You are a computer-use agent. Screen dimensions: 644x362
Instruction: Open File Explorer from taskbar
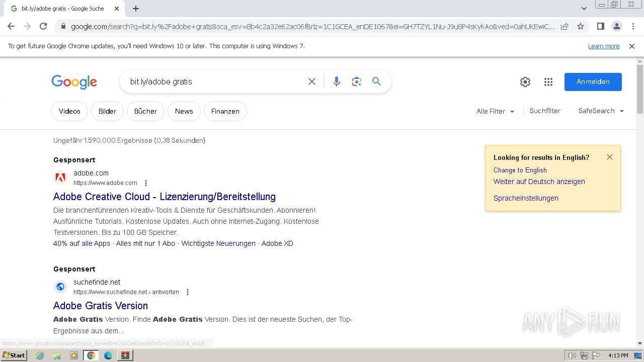point(57,355)
